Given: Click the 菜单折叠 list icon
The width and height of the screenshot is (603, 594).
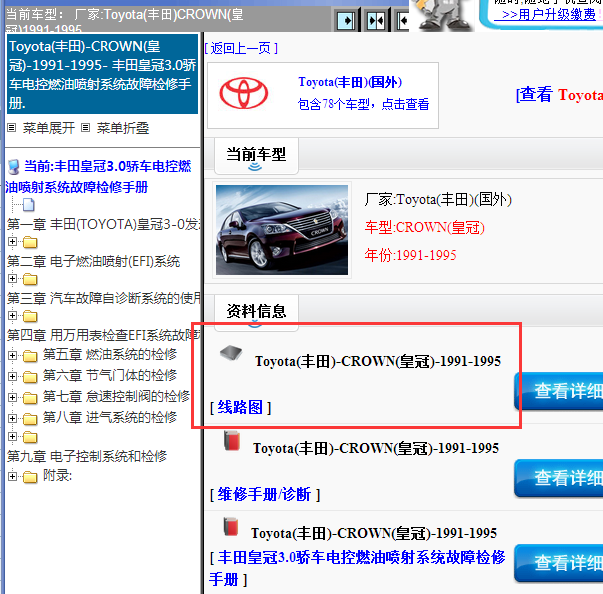Looking at the screenshot, I should click(x=85, y=128).
